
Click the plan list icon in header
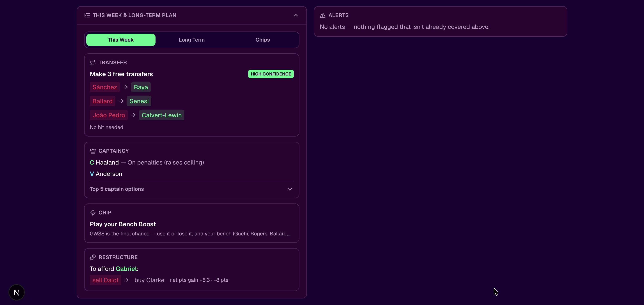pos(87,15)
